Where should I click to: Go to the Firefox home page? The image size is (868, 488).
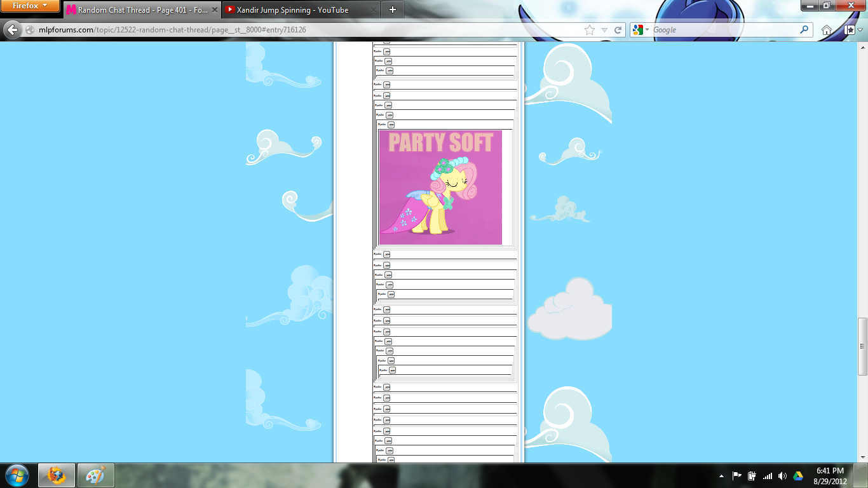coord(827,30)
